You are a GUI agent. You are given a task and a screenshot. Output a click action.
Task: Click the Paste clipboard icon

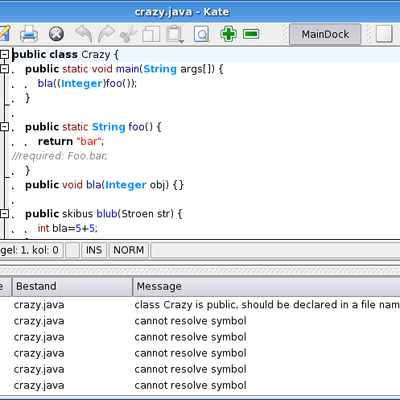pos(175,34)
